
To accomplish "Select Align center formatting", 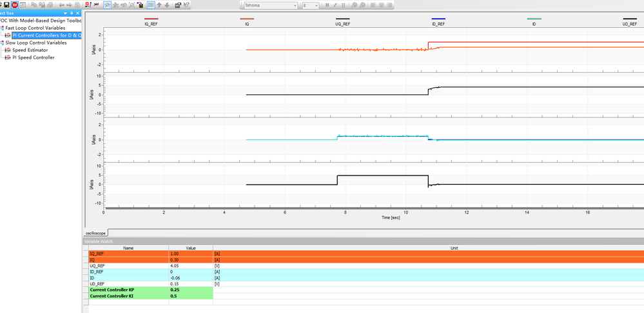I will (x=381, y=5).
